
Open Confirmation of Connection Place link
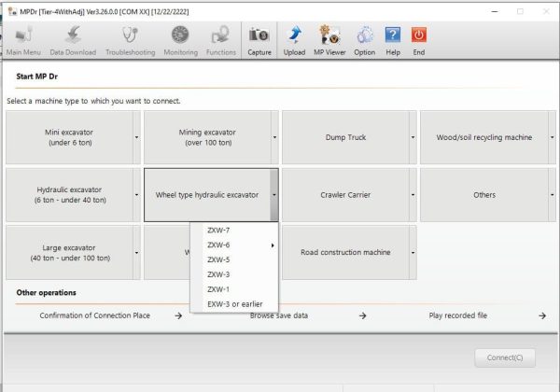[x=95, y=315]
